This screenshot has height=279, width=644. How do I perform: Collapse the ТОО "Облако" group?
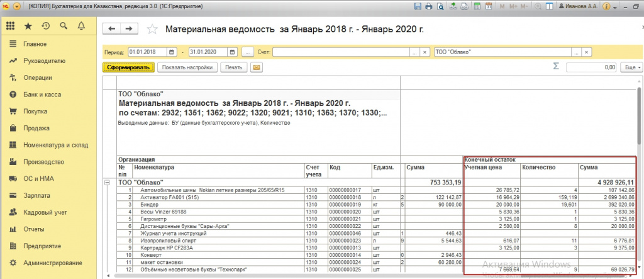click(x=107, y=182)
